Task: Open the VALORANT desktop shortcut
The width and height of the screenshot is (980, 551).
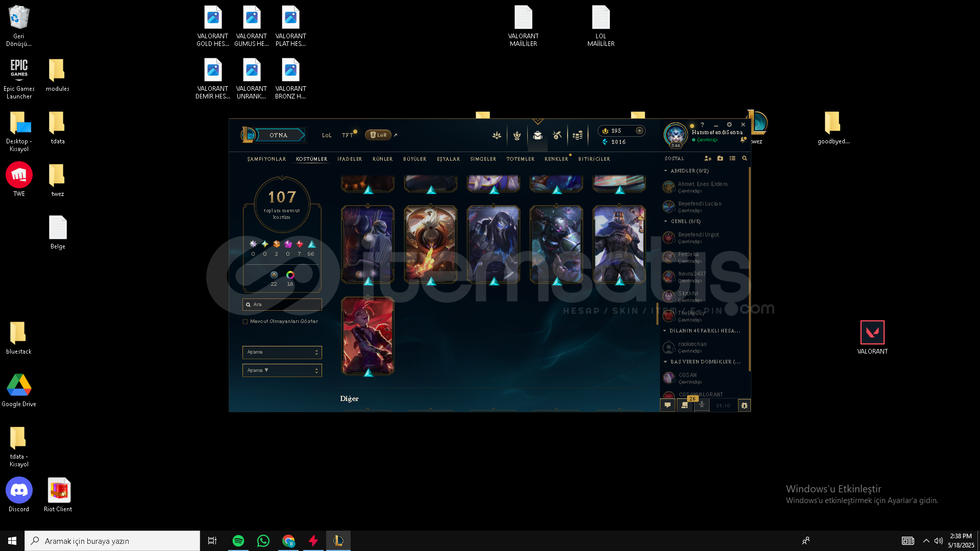Action: (872, 337)
